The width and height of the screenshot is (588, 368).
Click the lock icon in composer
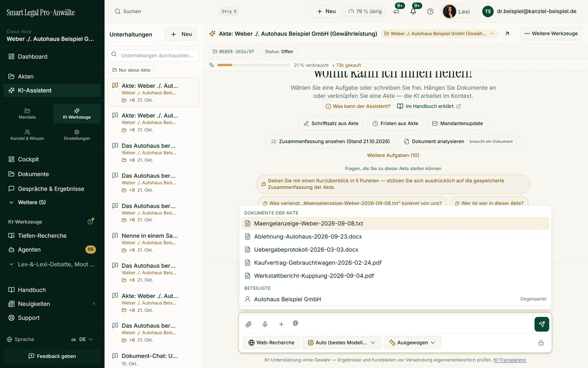tap(541, 343)
